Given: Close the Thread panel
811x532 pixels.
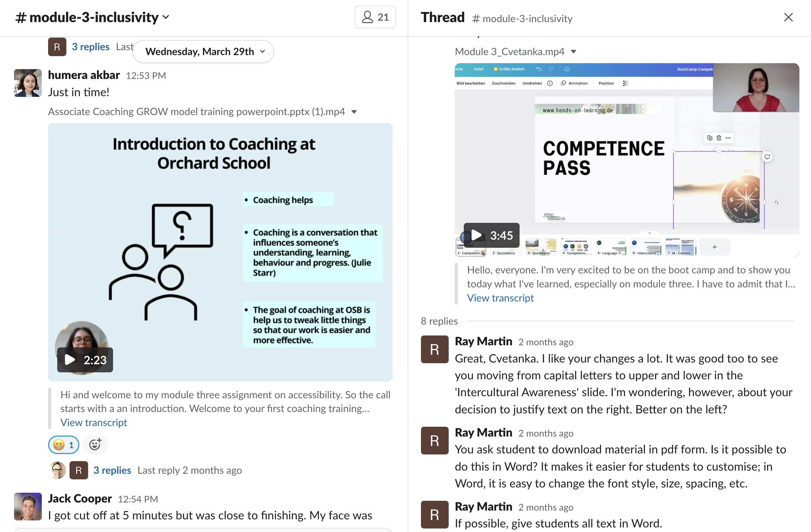Looking at the screenshot, I should coord(788,17).
